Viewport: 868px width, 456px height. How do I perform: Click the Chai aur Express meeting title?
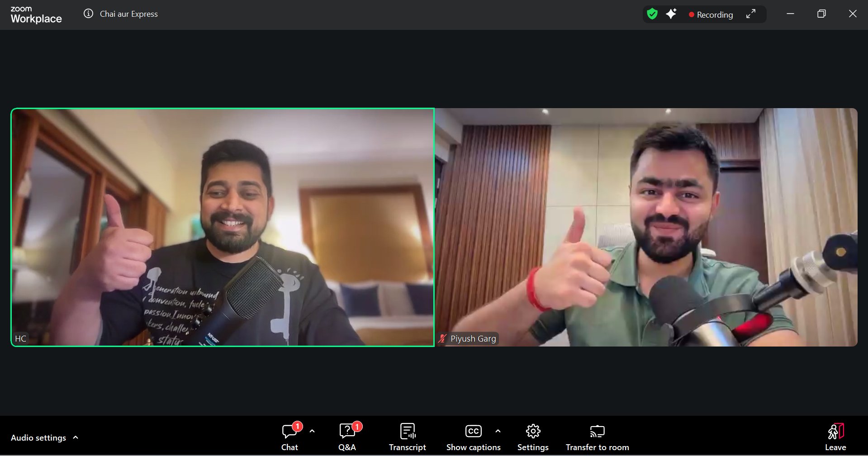click(129, 14)
